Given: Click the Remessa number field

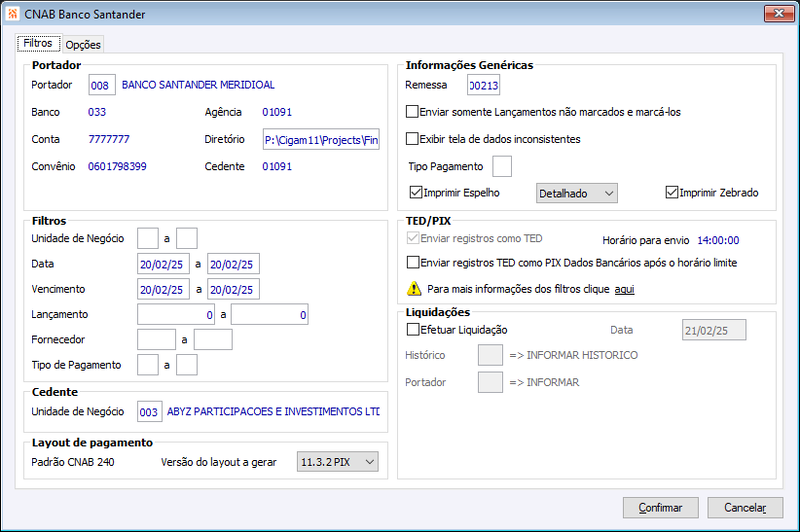Looking at the screenshot, I should [484, 85].
